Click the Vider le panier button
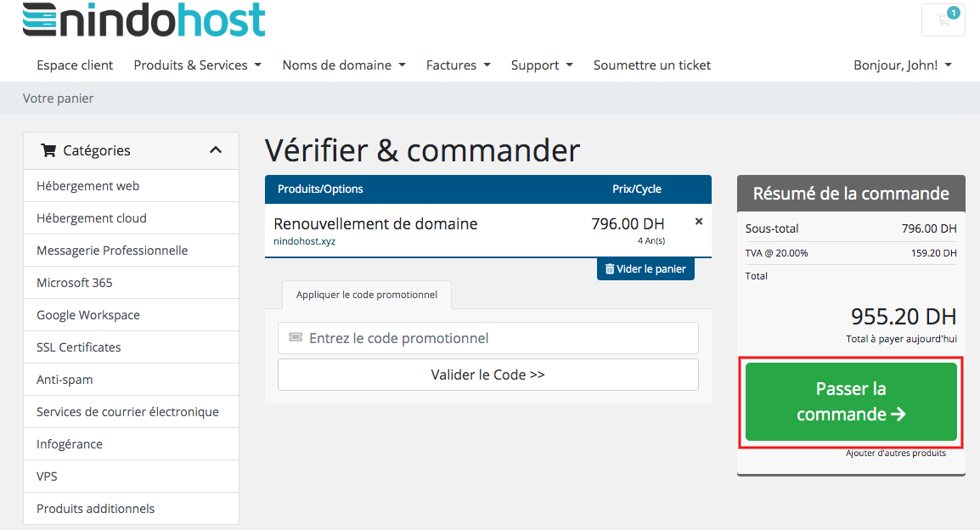This screenshot has width=980, height=530. [x=645, y=268]
